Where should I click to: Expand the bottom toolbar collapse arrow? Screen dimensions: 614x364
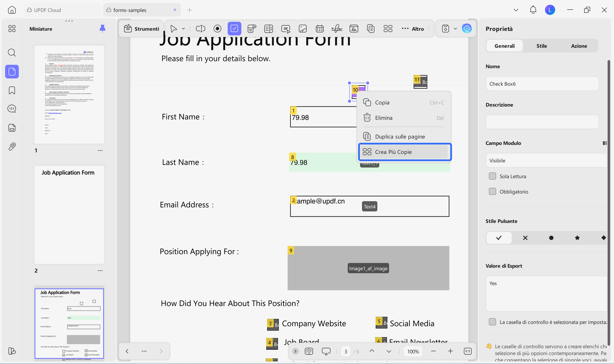tap(295, 351)
